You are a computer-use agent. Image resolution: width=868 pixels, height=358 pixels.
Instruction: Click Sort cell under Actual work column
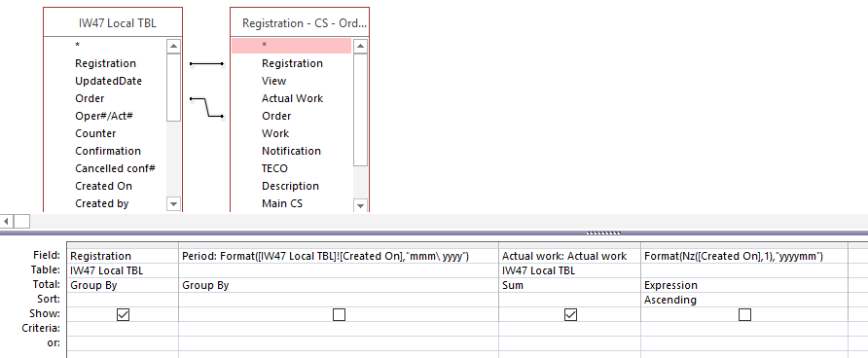click(570, 300)
